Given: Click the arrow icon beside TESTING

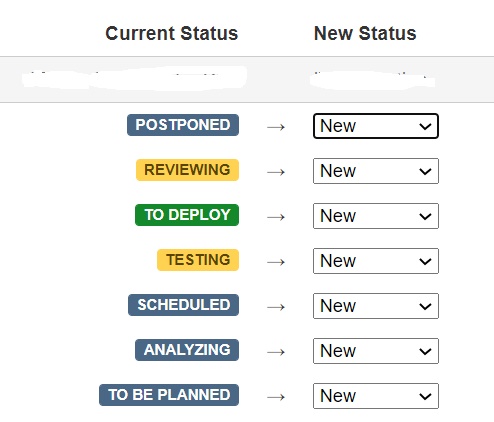Looking at the screenshot, I should point(276,262).
